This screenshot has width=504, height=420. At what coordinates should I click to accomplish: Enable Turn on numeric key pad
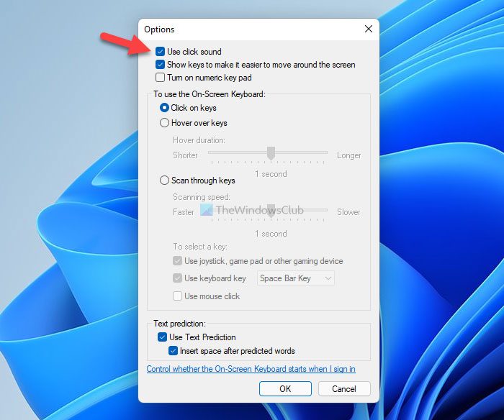[x=160, y=78]
